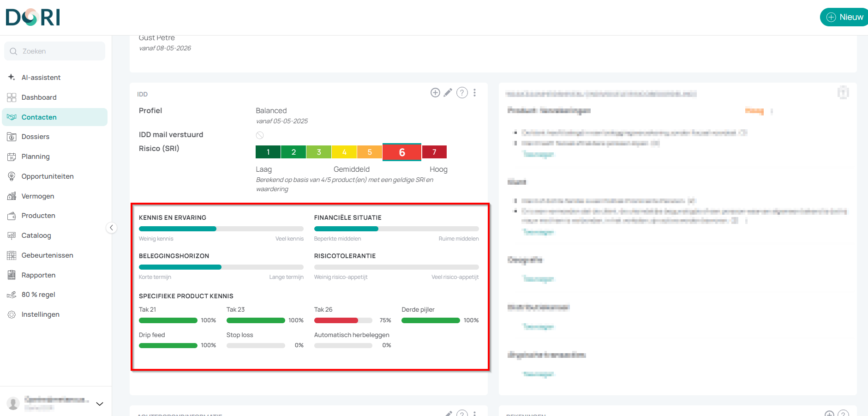The width and height of the screenshot is (868, 416).
Task: Click the Nieuw button
Action: (x=844, y=17)
